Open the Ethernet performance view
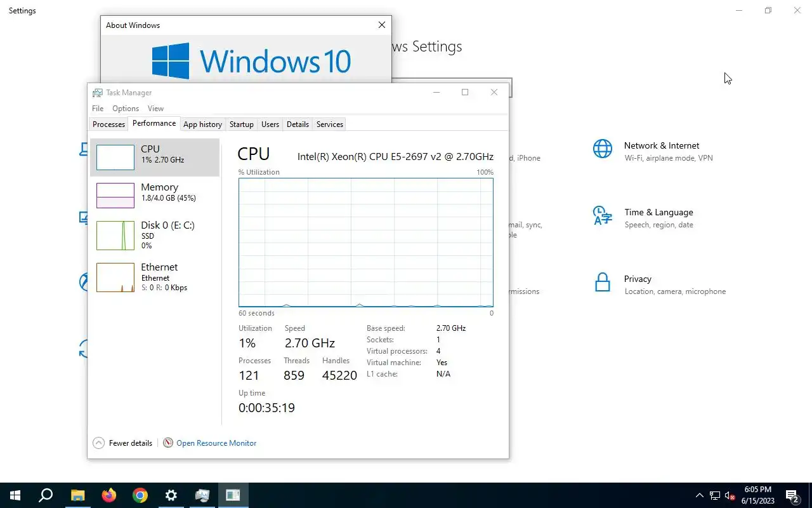Screen dimensions: 812x508 click(155, 277)
